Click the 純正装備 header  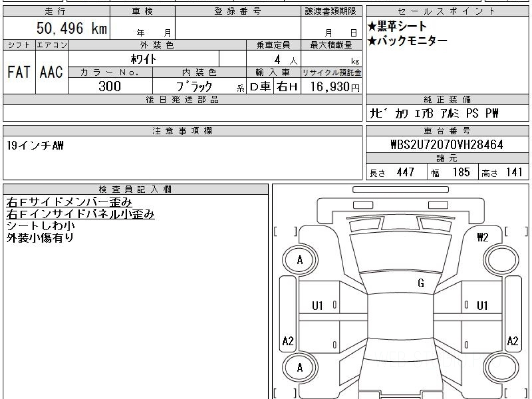[447, 100]
